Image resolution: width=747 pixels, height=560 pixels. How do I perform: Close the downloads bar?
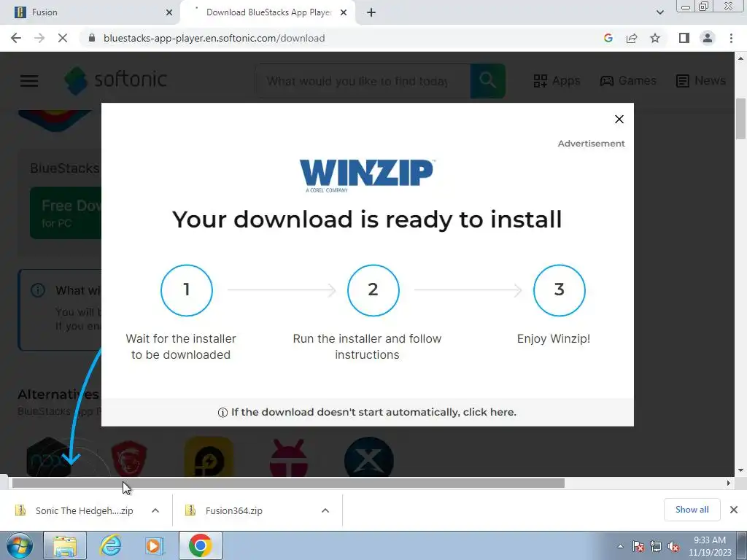point(734,510)
